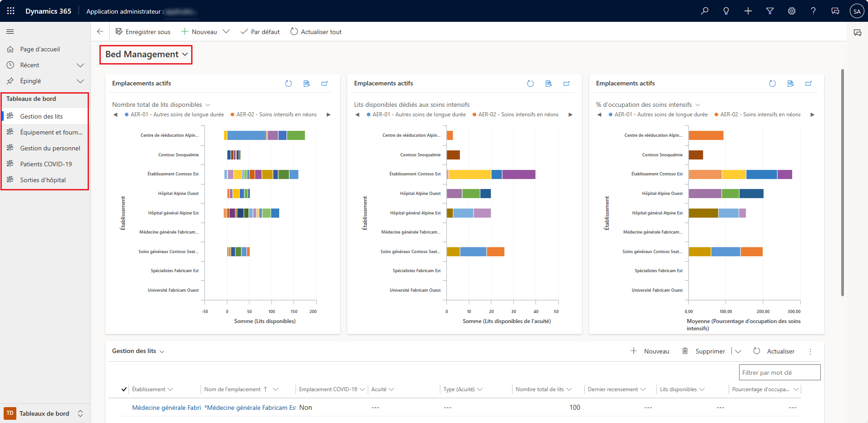Show previous legend items in second chart
Image resolution: width=868 pixels, height=423 pixels.
tap(357, 114)
